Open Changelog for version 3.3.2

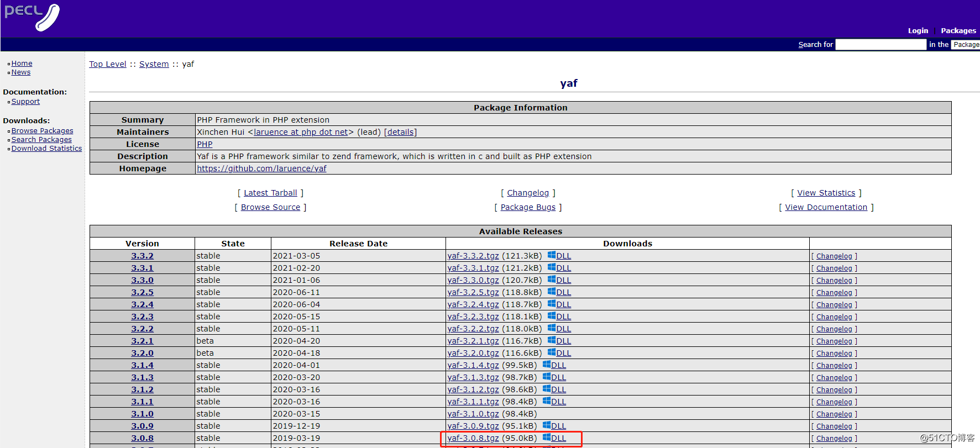pyautogui.click(x=834, y=256)
